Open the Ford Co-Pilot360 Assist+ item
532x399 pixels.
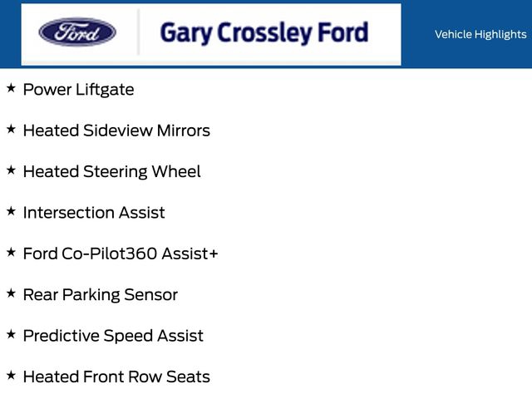pyautogui.click(x=121, y=254)
